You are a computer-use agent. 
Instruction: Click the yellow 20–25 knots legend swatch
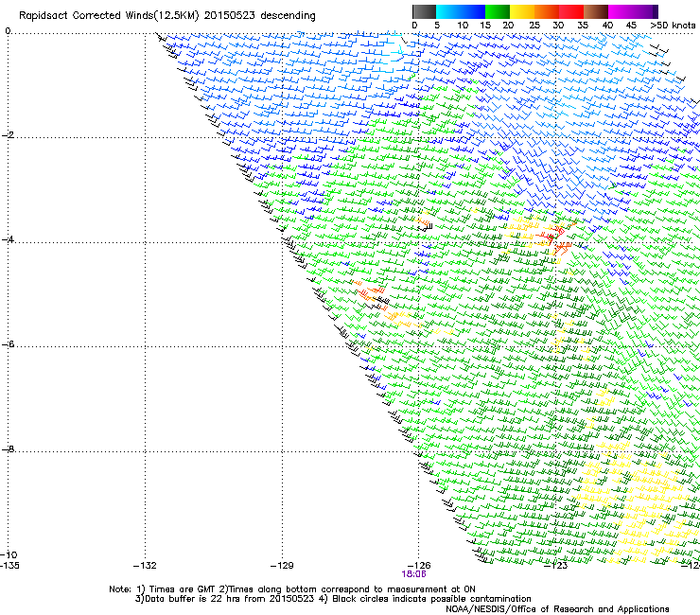tap(522, 11)
